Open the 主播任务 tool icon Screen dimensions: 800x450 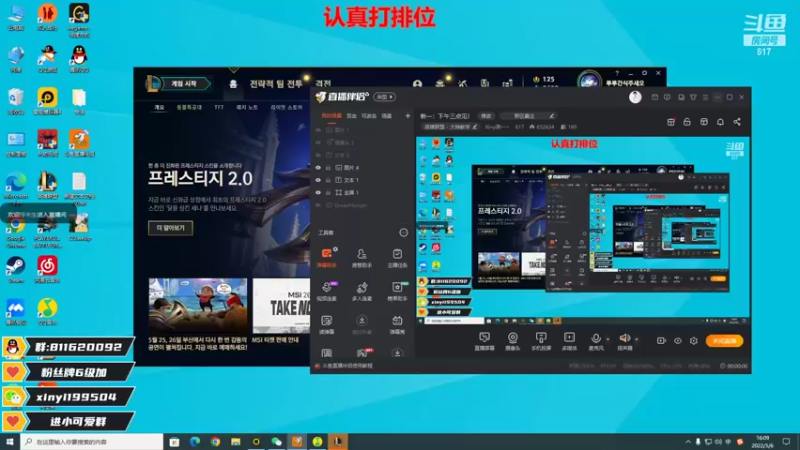click(397, 258)
